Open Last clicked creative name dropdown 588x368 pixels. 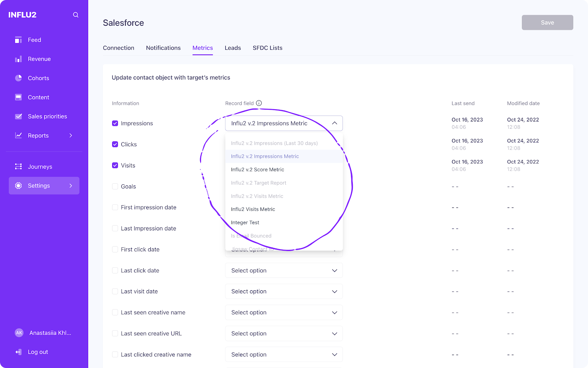point(284,354)
